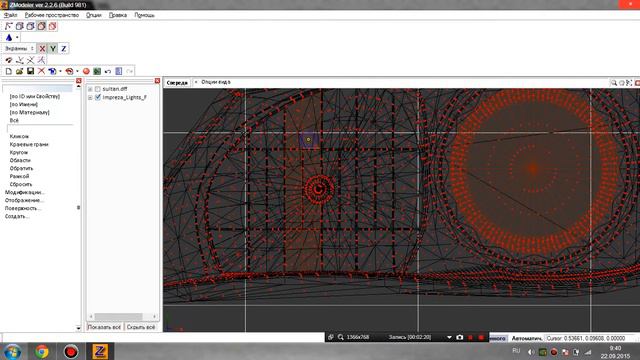
Task: Open the Правка menu
Action: pos(118,15)
